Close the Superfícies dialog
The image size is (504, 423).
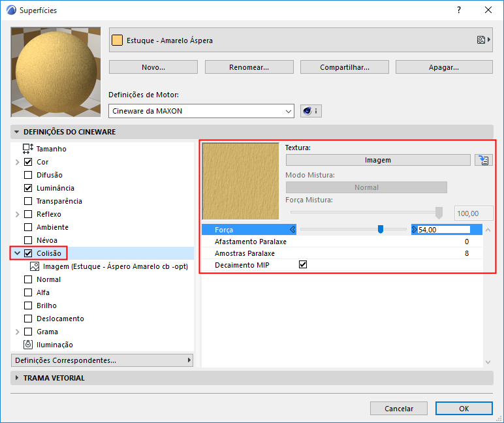click(488, 10)
